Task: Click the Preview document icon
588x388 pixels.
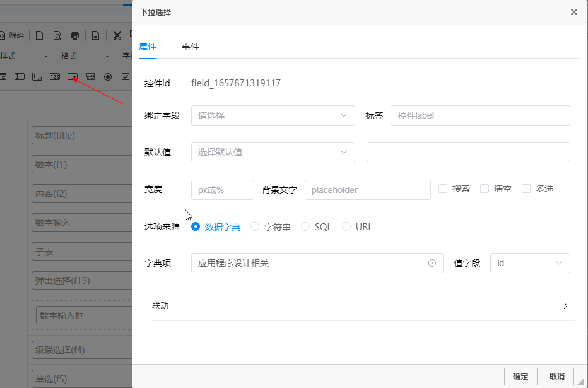Action: 57,35
